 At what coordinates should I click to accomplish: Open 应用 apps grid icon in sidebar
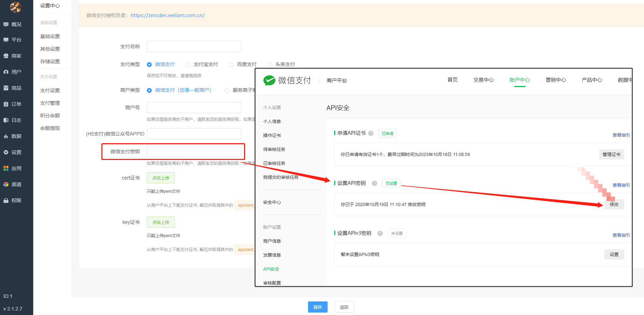pos(6,168)
